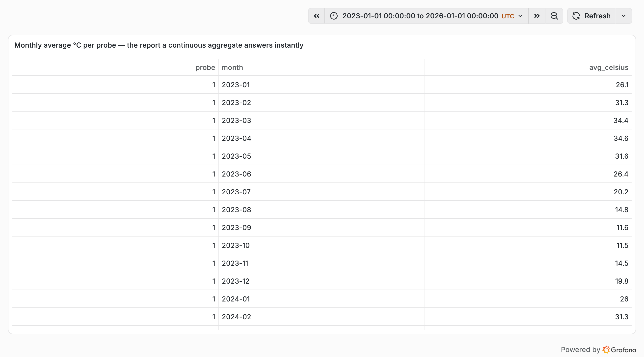
Task: Click avg_celsius value 26.1
Action: 622,85
